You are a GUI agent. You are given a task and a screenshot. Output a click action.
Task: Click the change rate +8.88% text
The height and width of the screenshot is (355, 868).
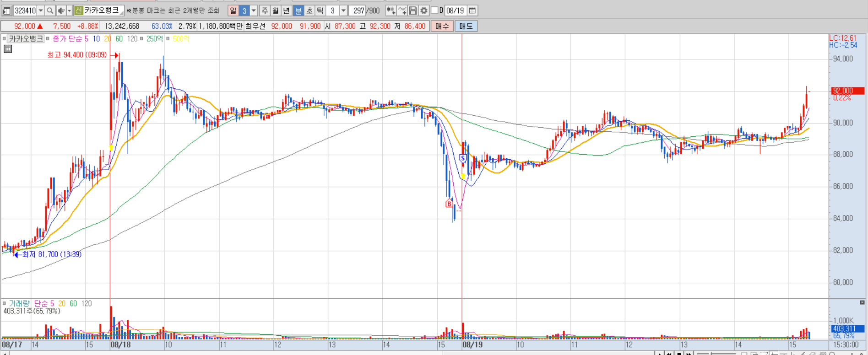click(87, 26)
